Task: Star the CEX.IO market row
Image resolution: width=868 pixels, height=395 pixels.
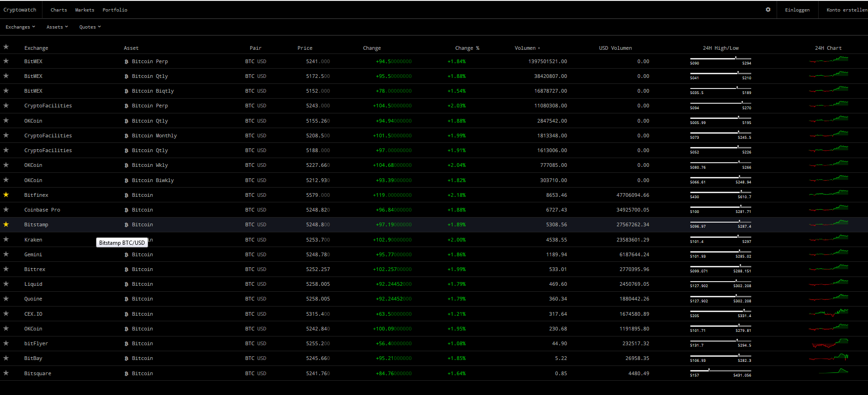Action: pyautogui.click(x=6, y=314)
